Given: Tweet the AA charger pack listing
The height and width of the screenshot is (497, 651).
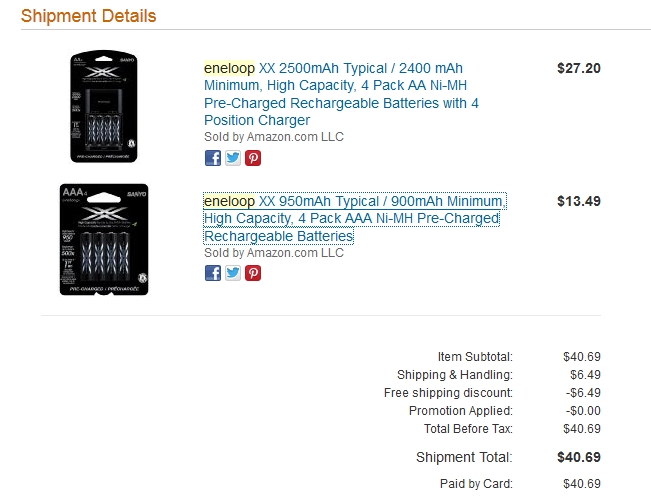Looking at the screenshot, I should [232, 157].
